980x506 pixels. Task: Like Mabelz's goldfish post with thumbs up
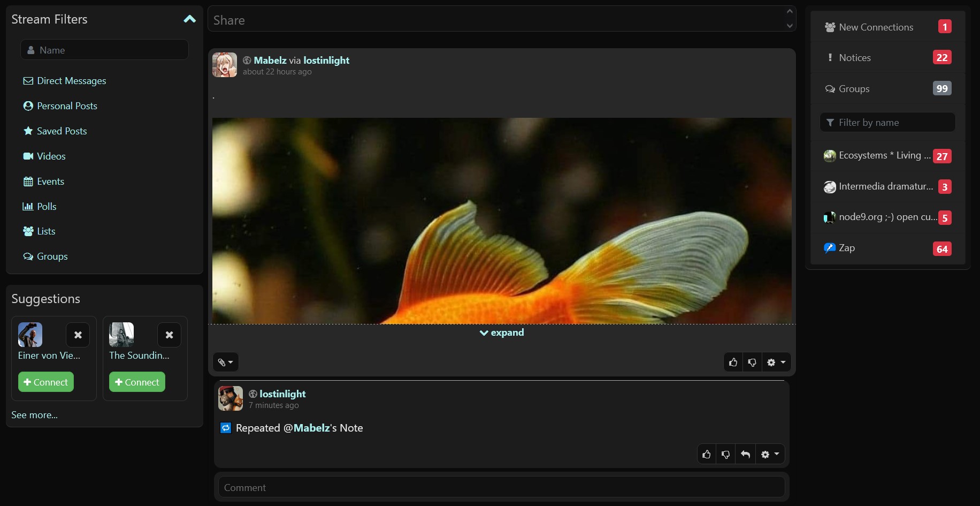point(733,362)
